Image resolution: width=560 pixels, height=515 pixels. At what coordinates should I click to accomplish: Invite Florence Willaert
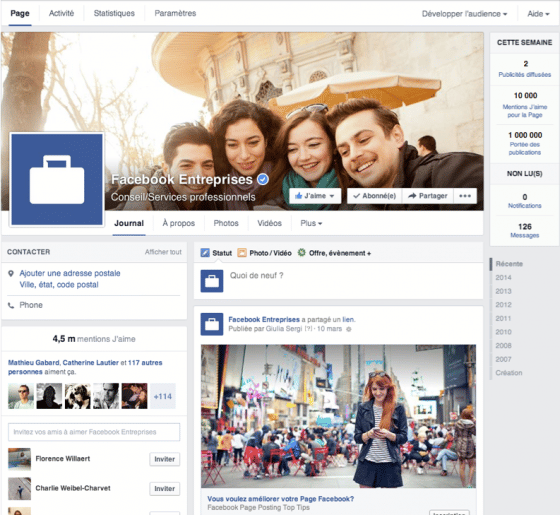point(165,459)
